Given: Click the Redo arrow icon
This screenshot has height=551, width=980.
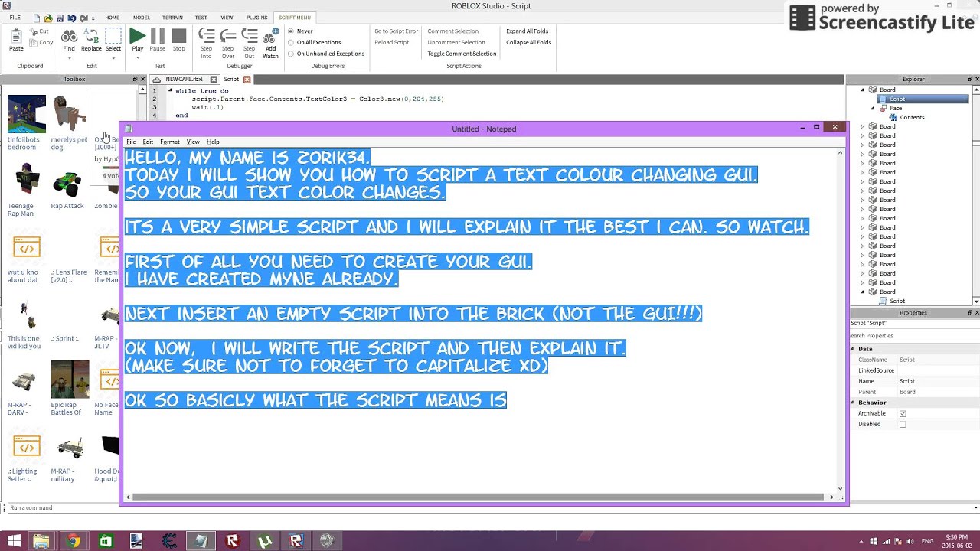Looking at the screenshot, I should 83,18.
